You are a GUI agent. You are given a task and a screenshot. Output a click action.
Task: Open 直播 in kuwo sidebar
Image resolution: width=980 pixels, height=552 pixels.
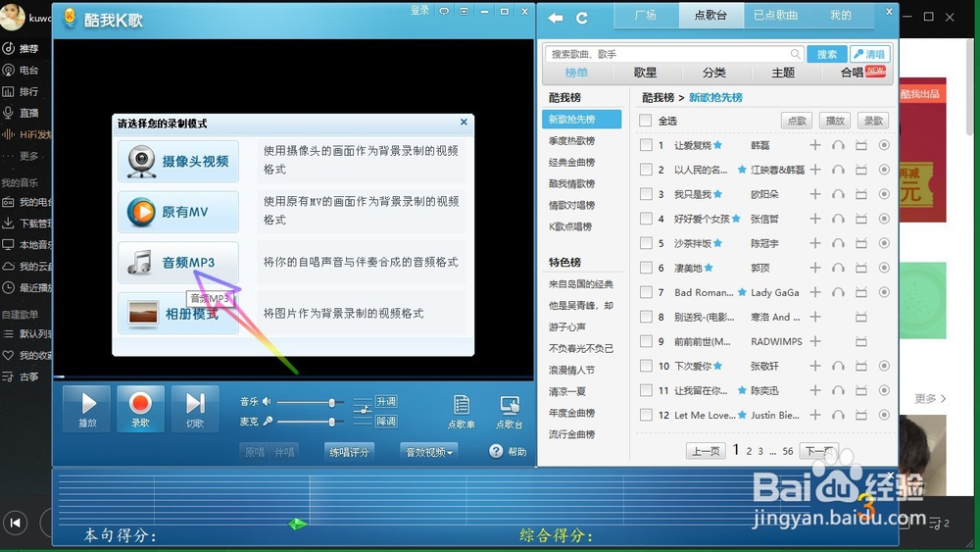(21, 113)
